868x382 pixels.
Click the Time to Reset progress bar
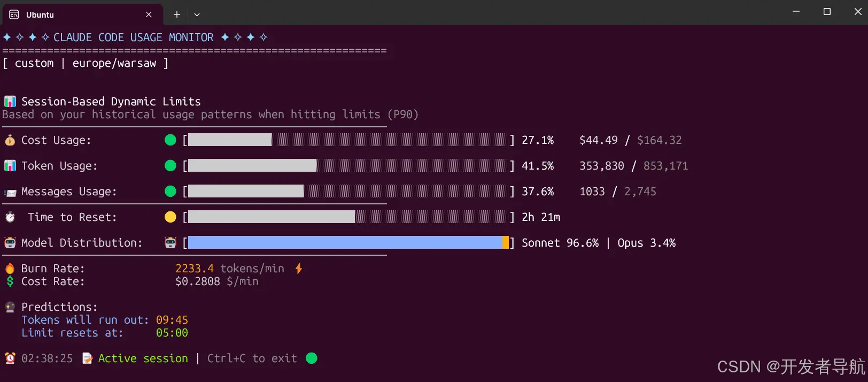(x=348, y=217)
